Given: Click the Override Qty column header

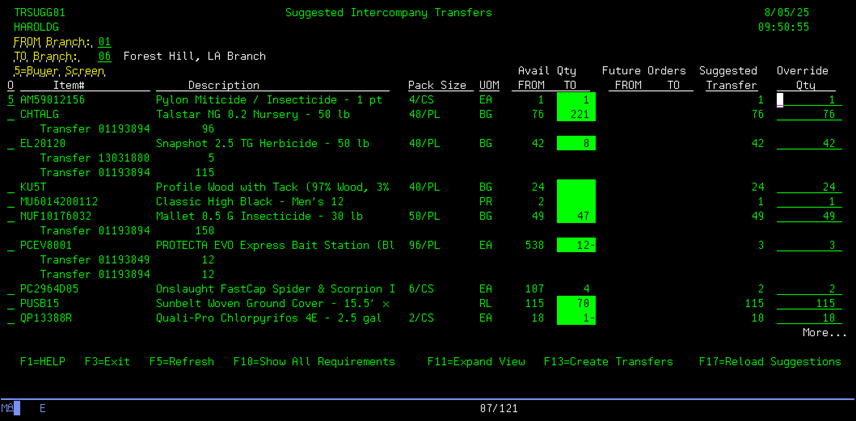Looking at the screenshot, I should [x=802, y=78].
